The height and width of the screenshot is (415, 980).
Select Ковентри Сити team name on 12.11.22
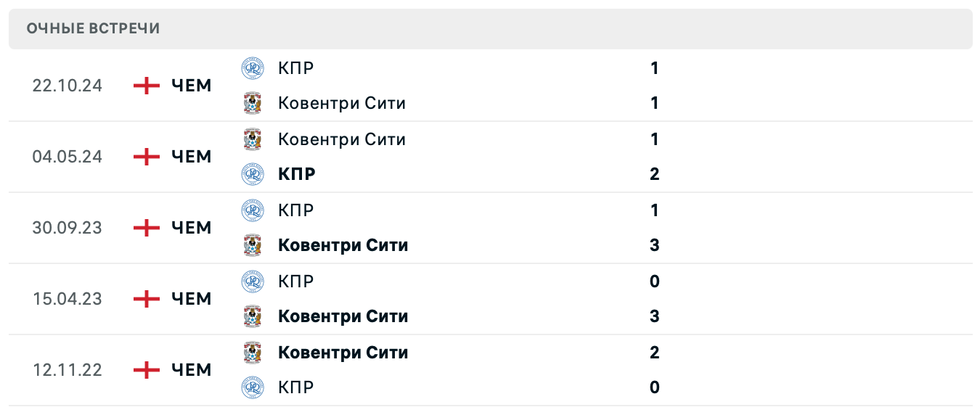click(343, 353)
